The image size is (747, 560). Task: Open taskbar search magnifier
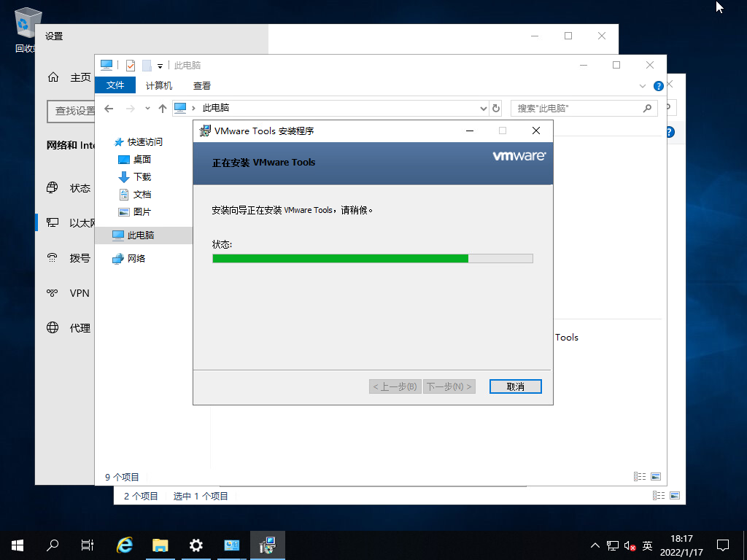coord(53,545)
